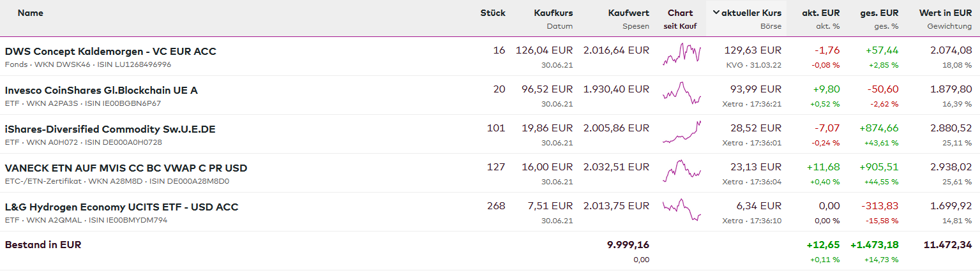
Task: Sort the table by Name column
Action: point(30,13)
